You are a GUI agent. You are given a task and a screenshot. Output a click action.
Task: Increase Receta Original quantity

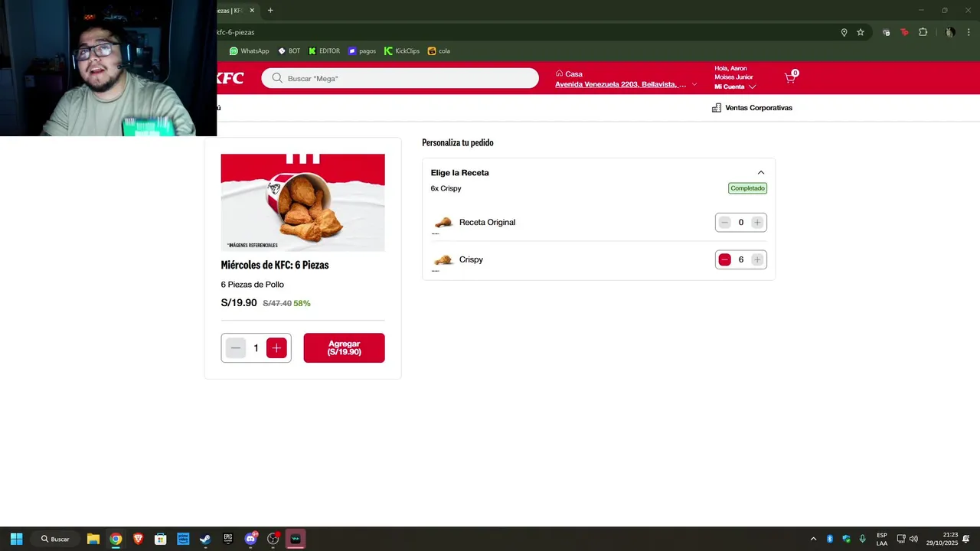(757, 223)
